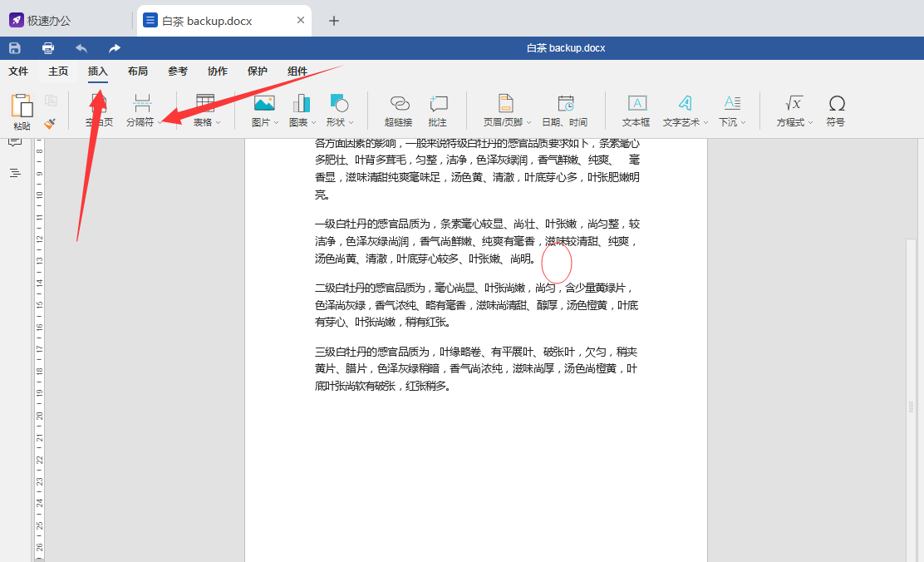
Task: Click the 分隔符 break icon
Action: coord(142,103)
